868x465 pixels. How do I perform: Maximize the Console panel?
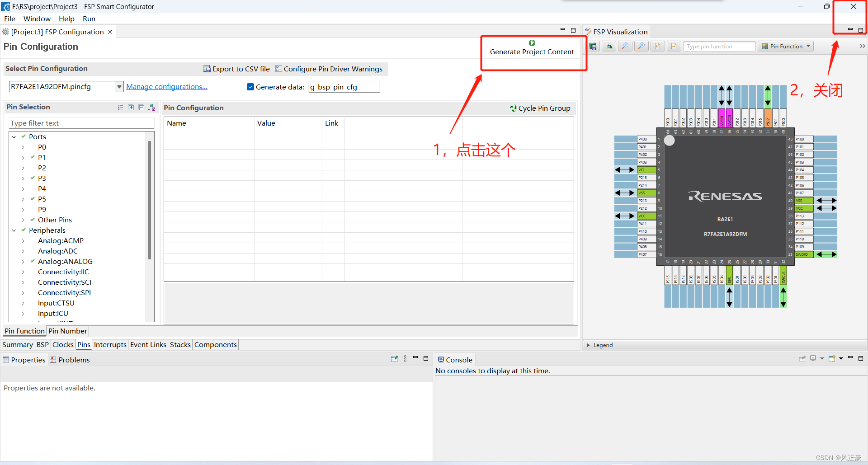(x=861, y=358)
